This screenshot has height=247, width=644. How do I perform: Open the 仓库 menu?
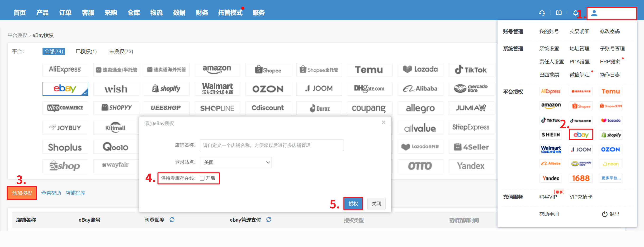[133, 13]
